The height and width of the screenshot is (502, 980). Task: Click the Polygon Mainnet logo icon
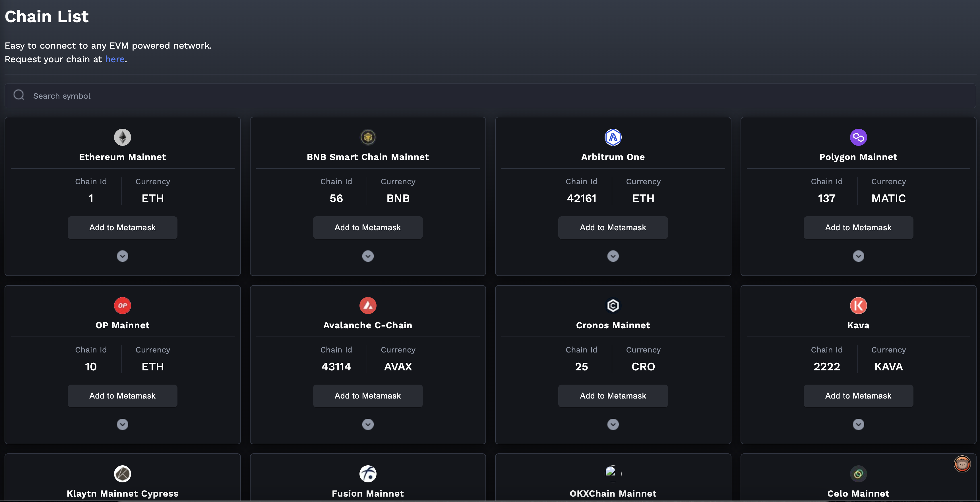point(858,137)
